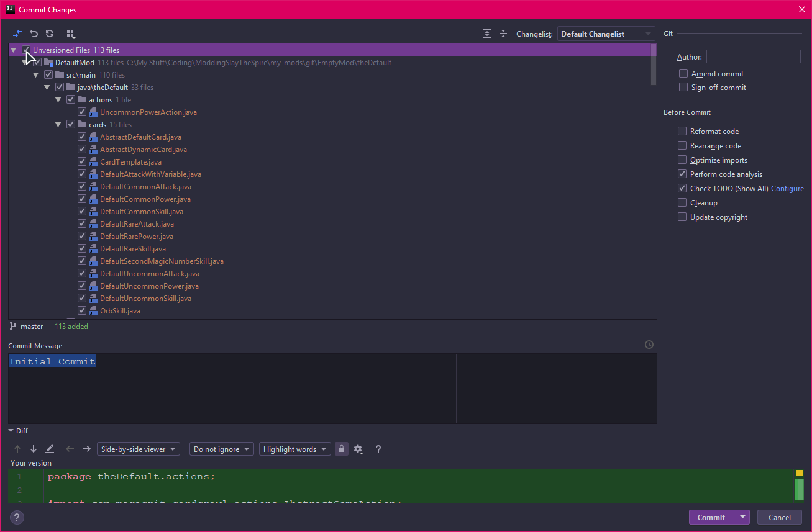Click the UncommonPowerAction.java file icon

93,112
